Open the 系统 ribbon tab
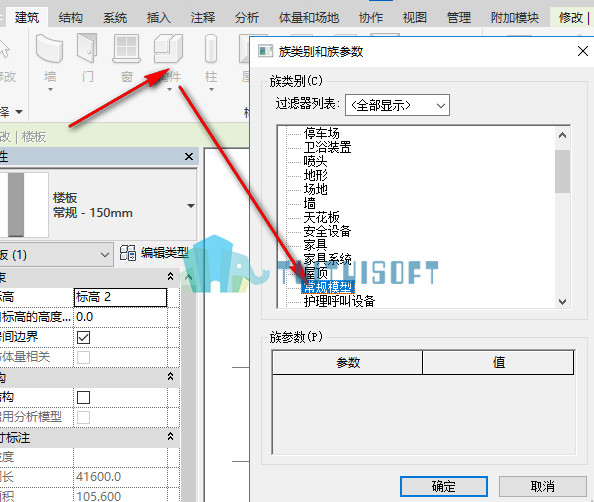The image size is (594, 502). click(x=115, y=17)
